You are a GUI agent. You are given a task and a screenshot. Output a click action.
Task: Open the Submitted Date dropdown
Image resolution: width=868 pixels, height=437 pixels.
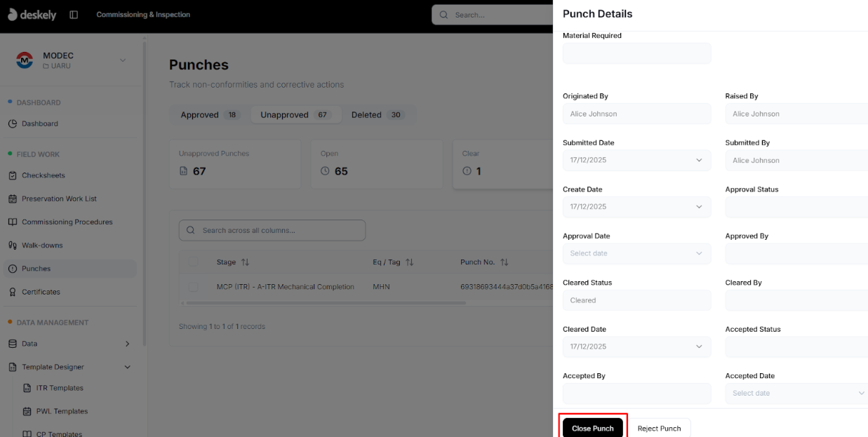tap(636, 160)
